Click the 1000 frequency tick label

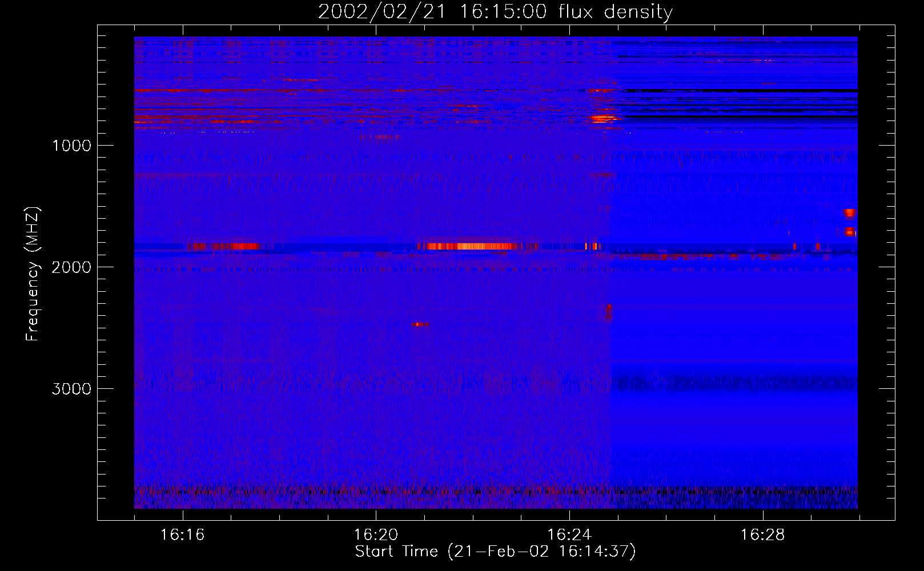pyautogui.click(x=71, y=146)
